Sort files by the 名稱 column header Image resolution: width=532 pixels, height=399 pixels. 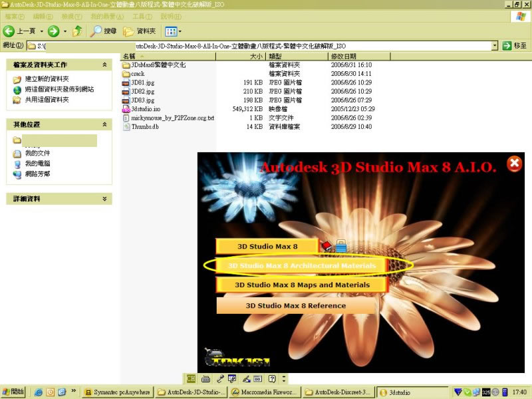pos(168,57)
